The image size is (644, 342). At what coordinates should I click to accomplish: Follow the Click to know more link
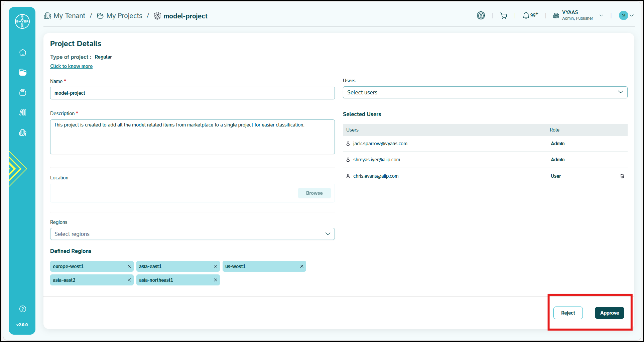pos(71,66)
